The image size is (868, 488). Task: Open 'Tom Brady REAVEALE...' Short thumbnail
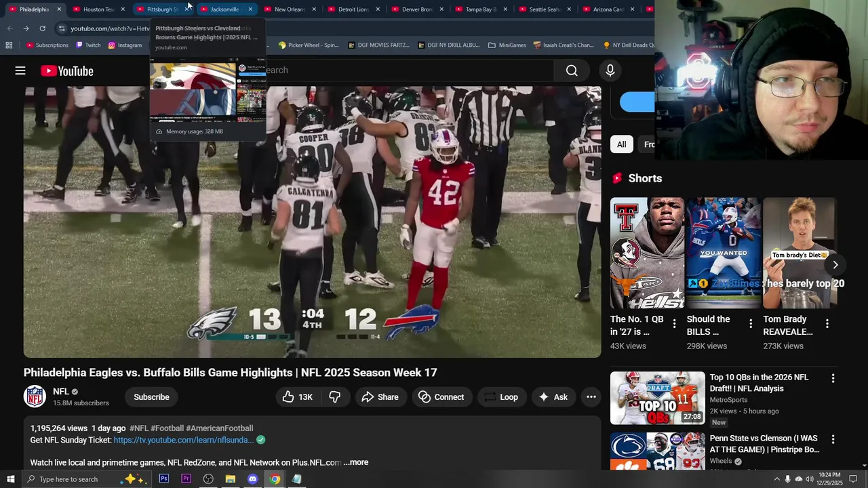coord(800,253)
